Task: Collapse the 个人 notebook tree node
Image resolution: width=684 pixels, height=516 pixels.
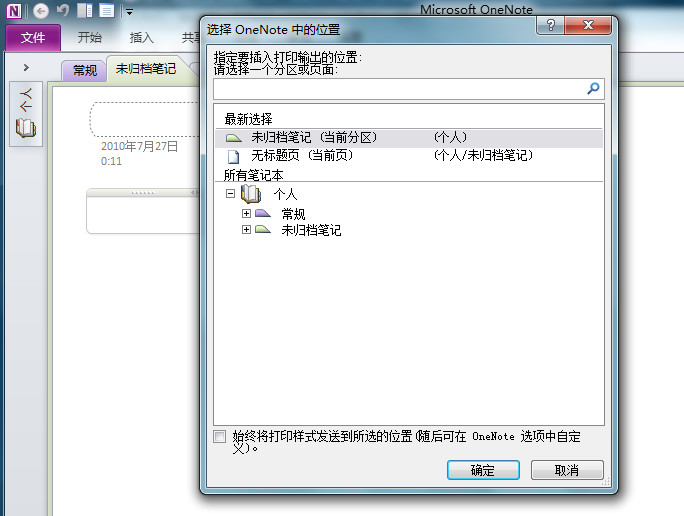Action: [x=230, y=194]
